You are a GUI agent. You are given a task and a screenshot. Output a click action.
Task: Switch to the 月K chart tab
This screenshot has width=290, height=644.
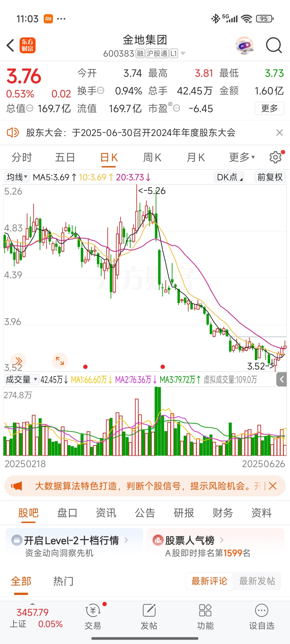[196, 157]
